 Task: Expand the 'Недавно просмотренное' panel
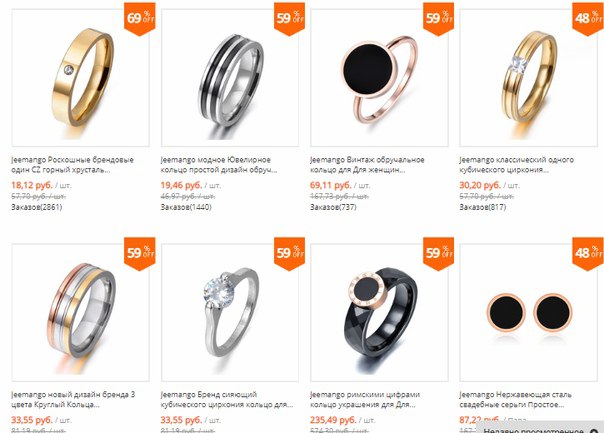tap(540, 428)
